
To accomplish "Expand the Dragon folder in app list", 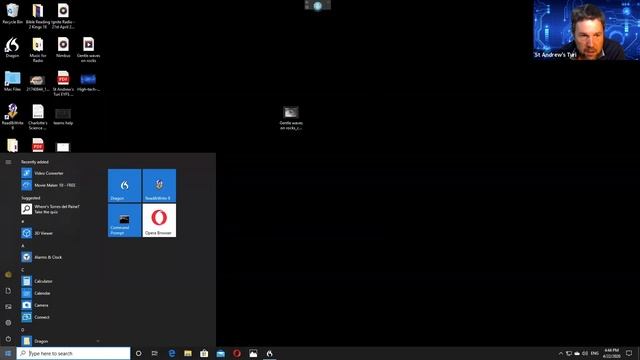I will [x=60, y=341].
